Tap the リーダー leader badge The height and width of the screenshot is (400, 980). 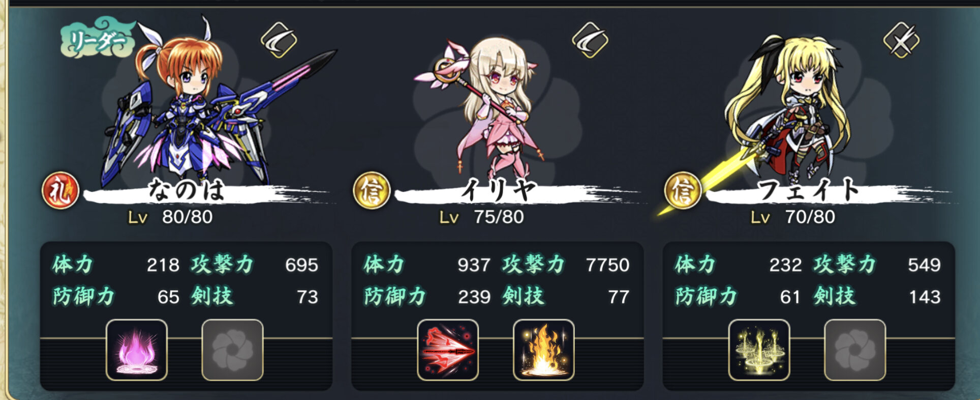click(x=98, y=38)
